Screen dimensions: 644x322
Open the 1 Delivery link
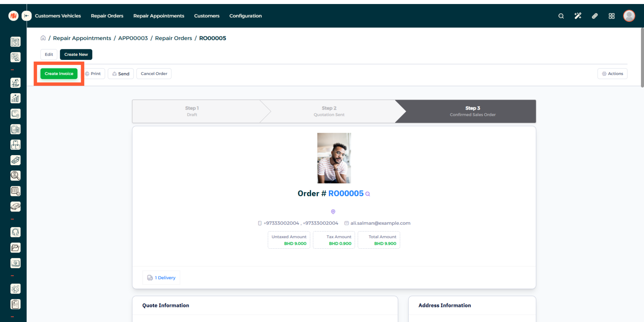click(161, 278)
